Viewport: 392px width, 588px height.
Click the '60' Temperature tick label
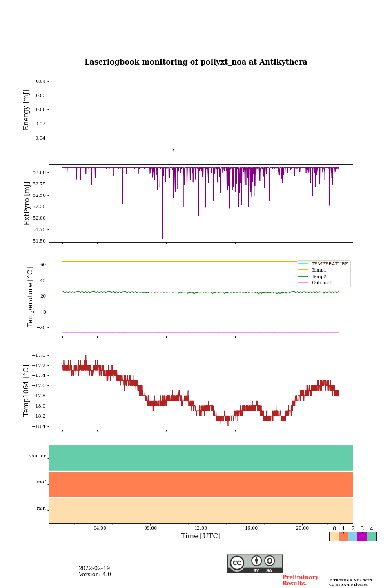43,265
